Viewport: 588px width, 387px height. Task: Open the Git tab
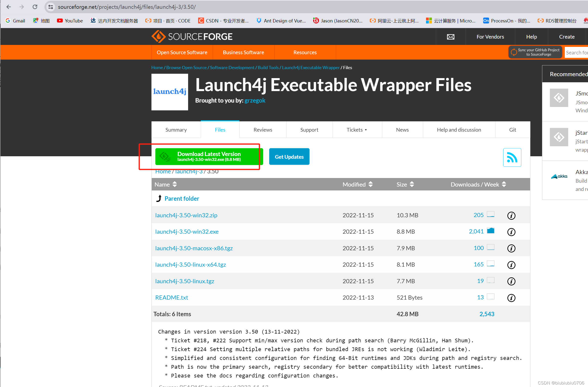pos(513,130)
